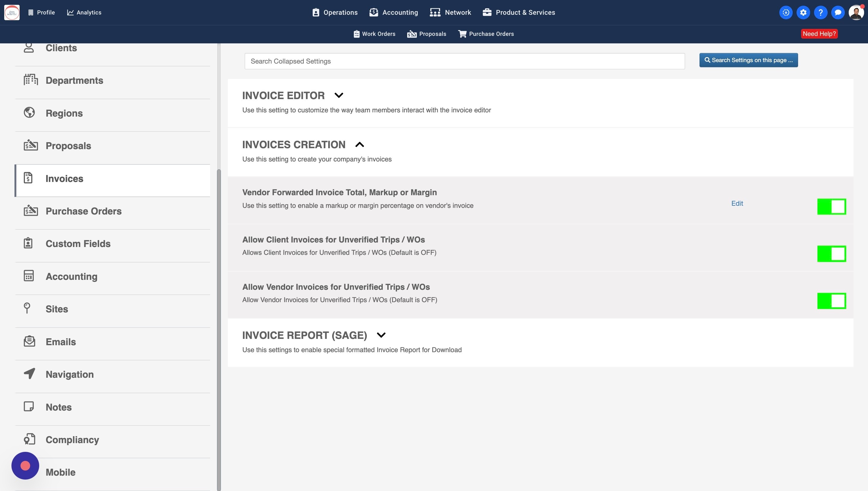Click the Custom Fields badge icon
The image size is (868, 491).
(x=28, y=243)
